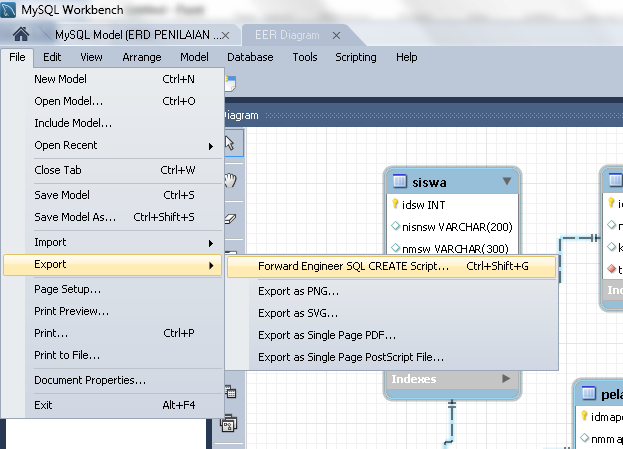The image size is (623, 449).
Task: Close the MySQL Model tab
Action: pos(226,36)
